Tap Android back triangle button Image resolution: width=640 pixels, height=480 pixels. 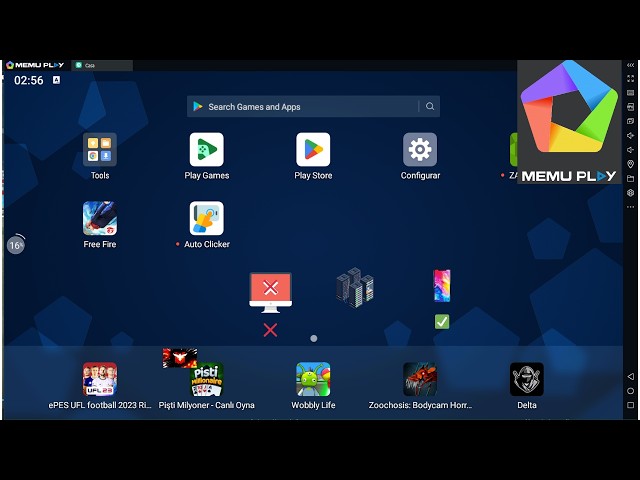coord(631,376)
